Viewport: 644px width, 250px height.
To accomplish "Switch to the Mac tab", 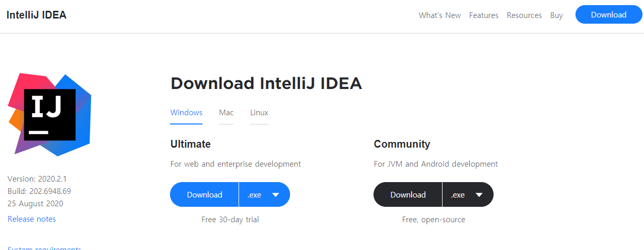I will 226,113.
